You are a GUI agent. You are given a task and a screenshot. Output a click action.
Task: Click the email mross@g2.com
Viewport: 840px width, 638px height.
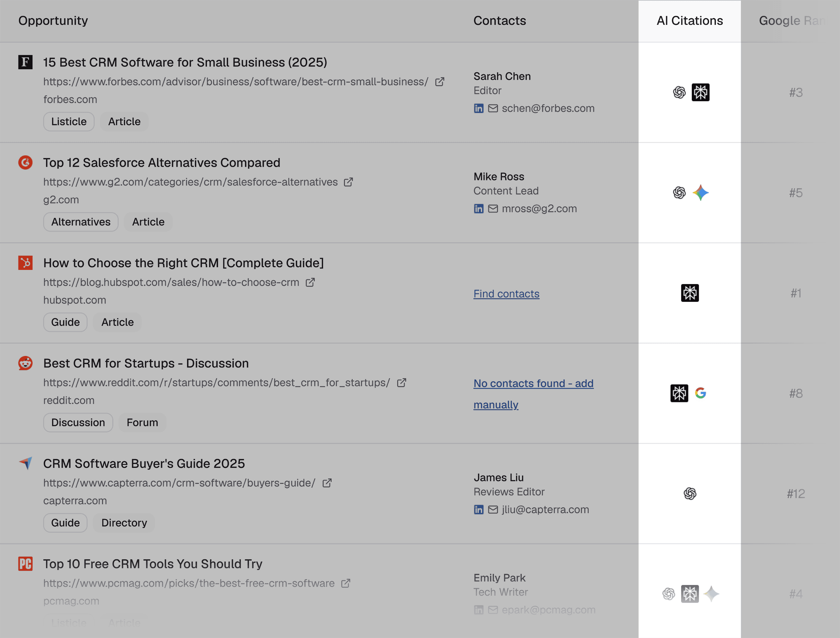539,209
